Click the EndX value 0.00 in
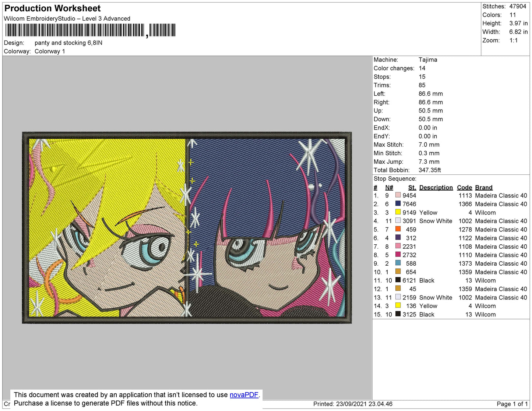 coord(428,128)
